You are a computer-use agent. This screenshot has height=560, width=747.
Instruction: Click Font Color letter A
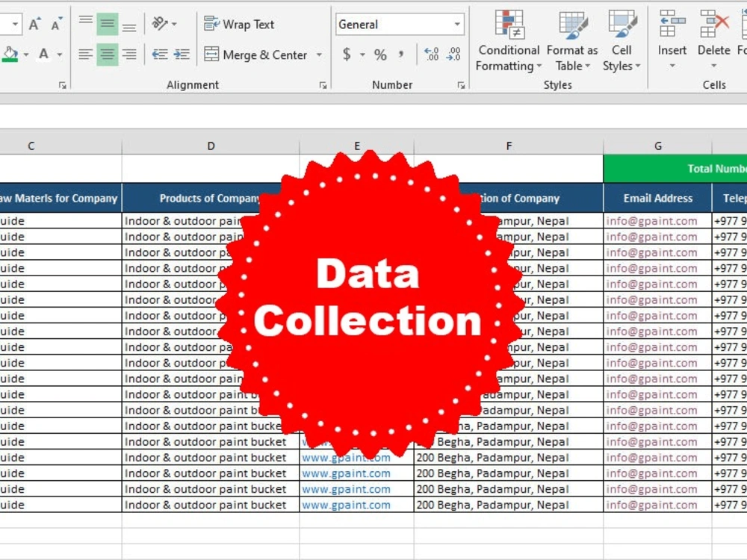[x=43, y=55]
